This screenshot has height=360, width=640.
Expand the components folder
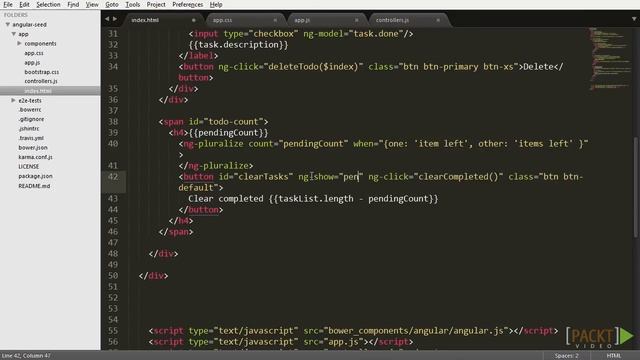[19, 43]
